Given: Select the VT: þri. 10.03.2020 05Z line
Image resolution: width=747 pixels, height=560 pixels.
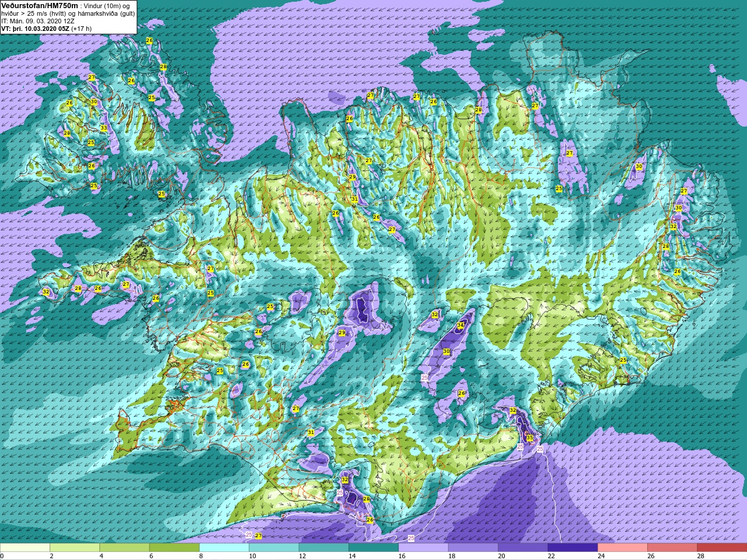Looking at the screenshot, I should click(x=46, y=28).
